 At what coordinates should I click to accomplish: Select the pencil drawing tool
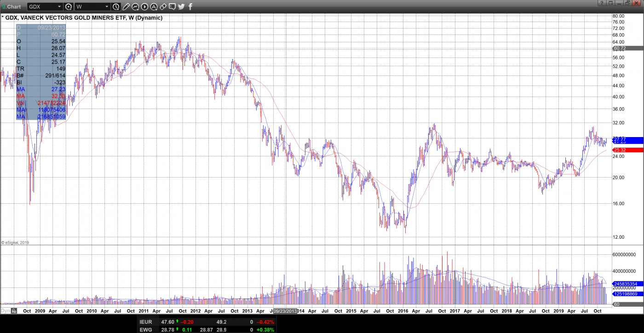pos(126,7)
